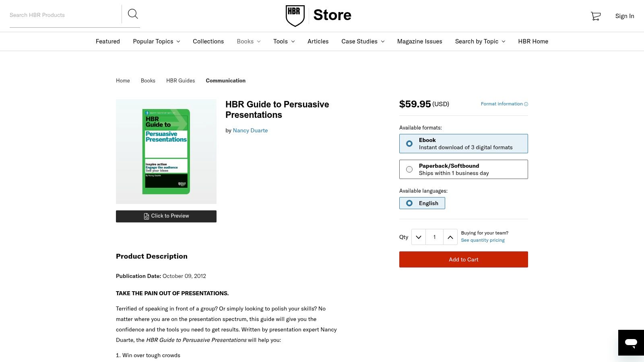Go to the Articles section
Viewport: 644px width, 362px height.
click(318, 41)
